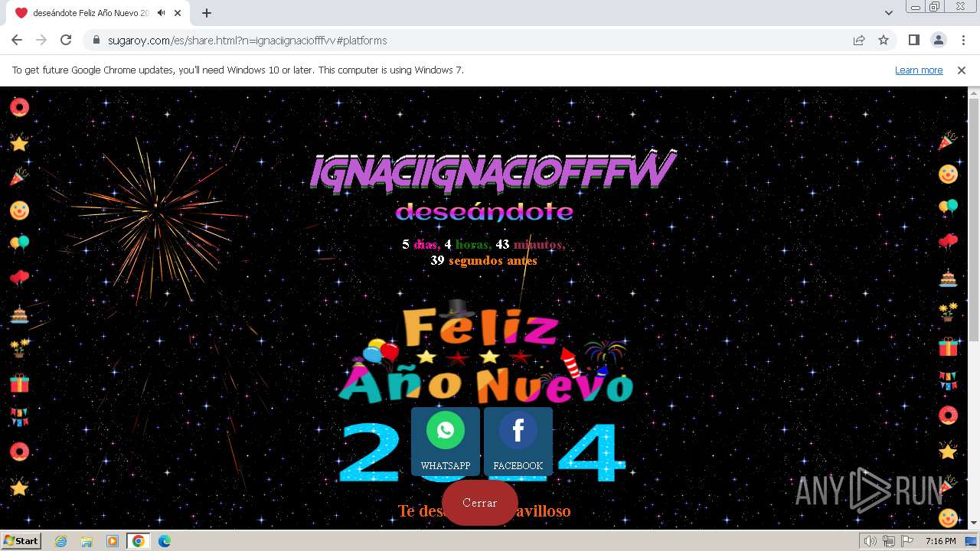Open network status tray icon
Image resolution: width=980 pixels, height=551 pixels.
click(888, 541)
